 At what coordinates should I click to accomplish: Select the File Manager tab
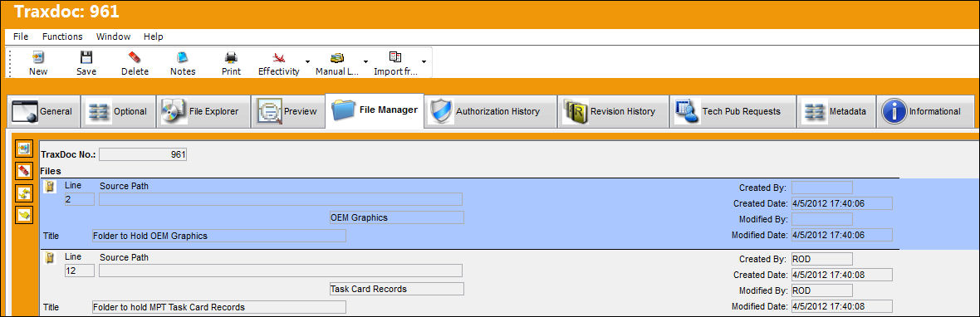375,110
